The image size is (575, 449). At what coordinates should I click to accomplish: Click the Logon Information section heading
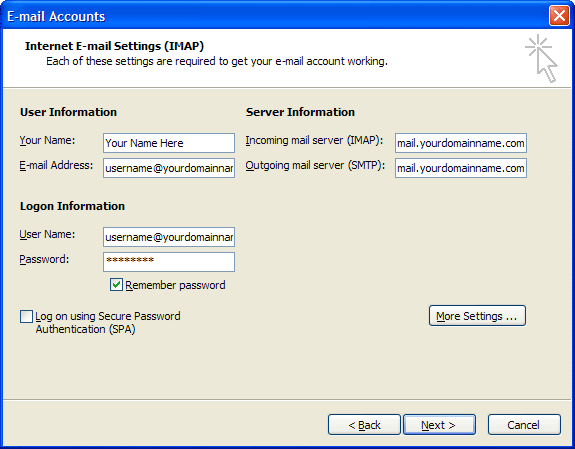pos(72,206)
